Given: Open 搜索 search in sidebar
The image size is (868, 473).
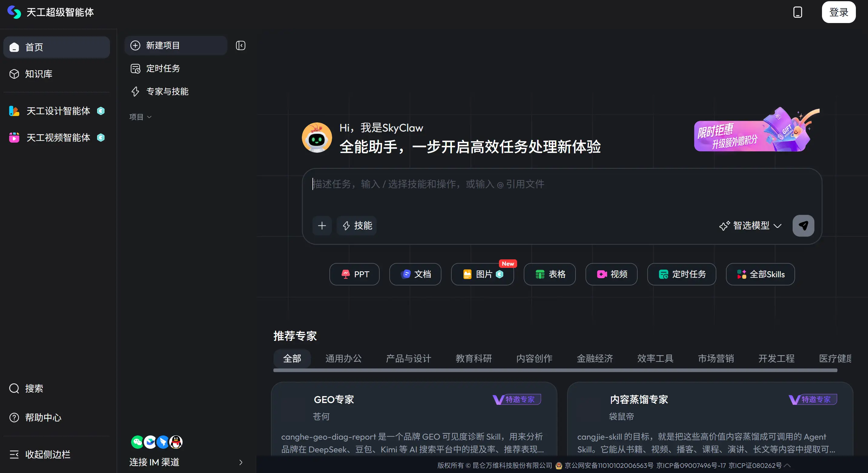Looking at the screenshot, I should point(57,388).
